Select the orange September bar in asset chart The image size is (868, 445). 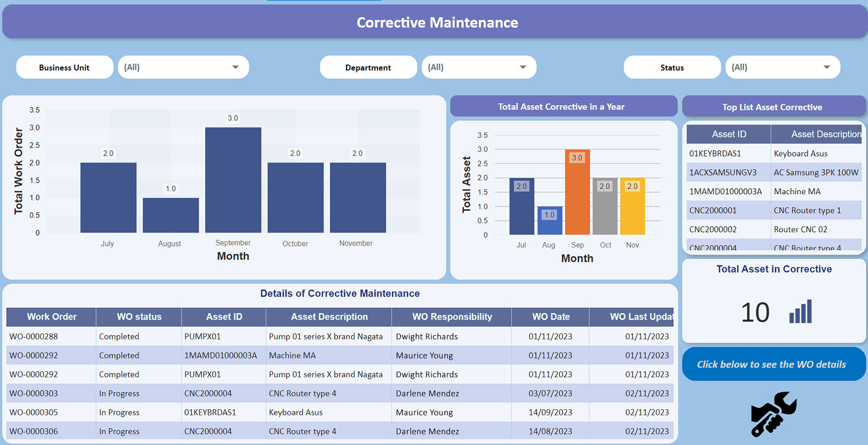[x=577, y=195]
